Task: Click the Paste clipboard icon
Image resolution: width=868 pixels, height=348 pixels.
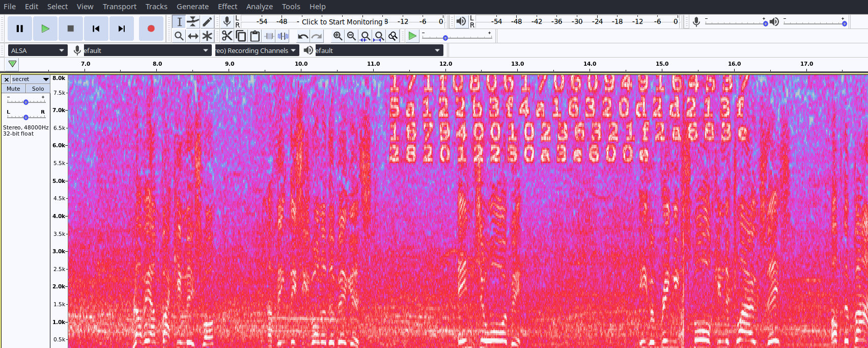Action: 255,36
